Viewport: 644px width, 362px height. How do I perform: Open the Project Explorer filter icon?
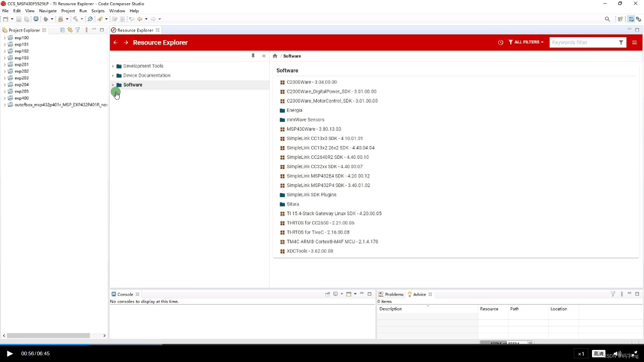tap(77, 30)
